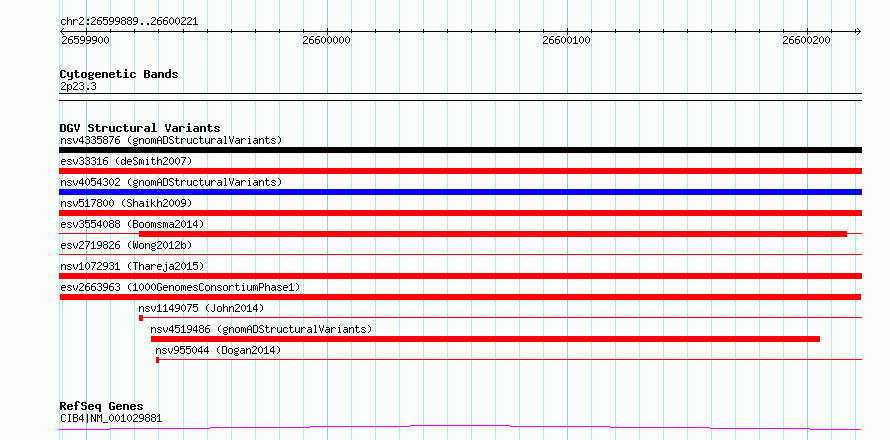Click the red nsv1072931 variant bar
890x440 pixels.
click(460, 276)
